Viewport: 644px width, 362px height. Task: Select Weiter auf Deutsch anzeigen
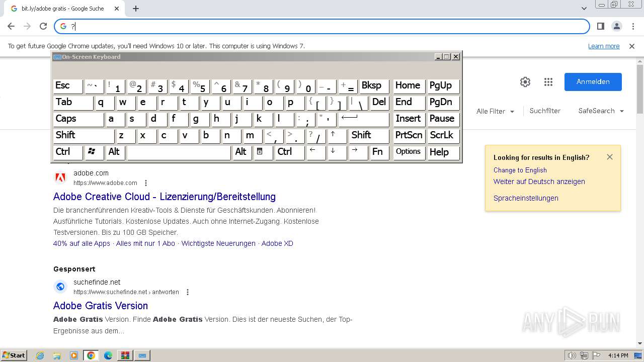point(539,182)
